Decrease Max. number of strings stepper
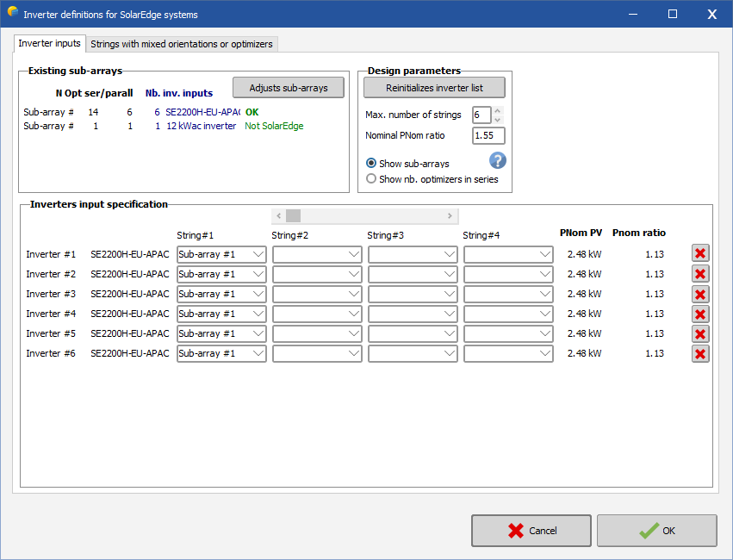The width and height of the screenshot is (733, 560). tap(498, 119)
